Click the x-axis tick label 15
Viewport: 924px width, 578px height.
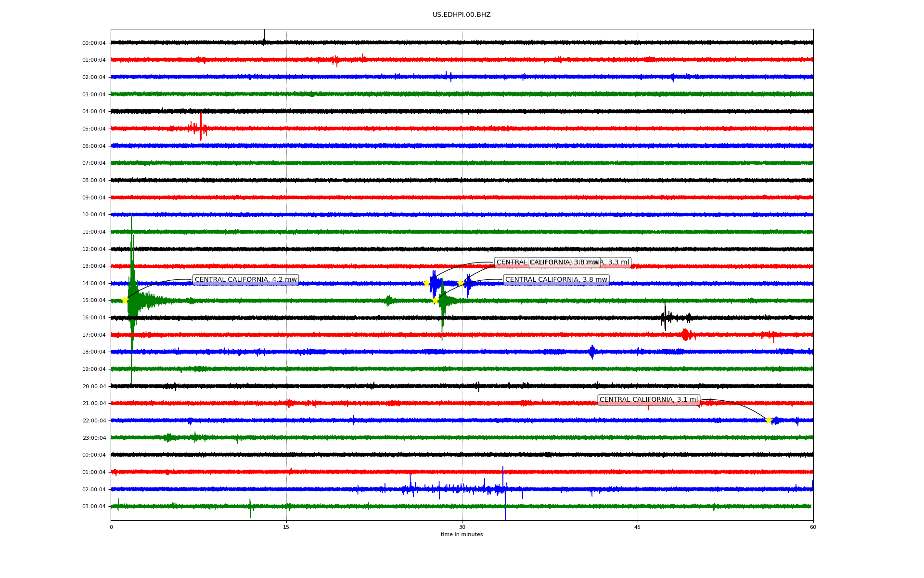[286, 527]
